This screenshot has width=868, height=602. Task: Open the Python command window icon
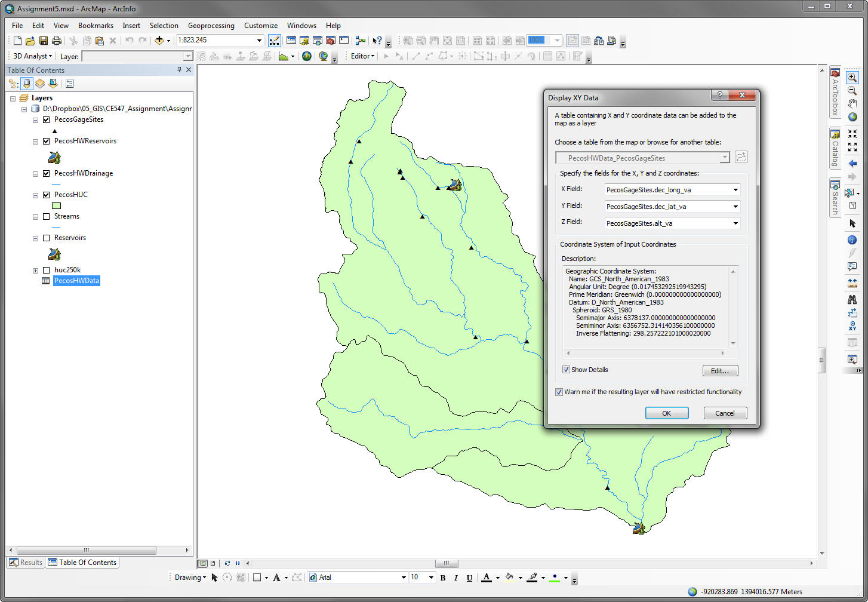click(344, 41)
